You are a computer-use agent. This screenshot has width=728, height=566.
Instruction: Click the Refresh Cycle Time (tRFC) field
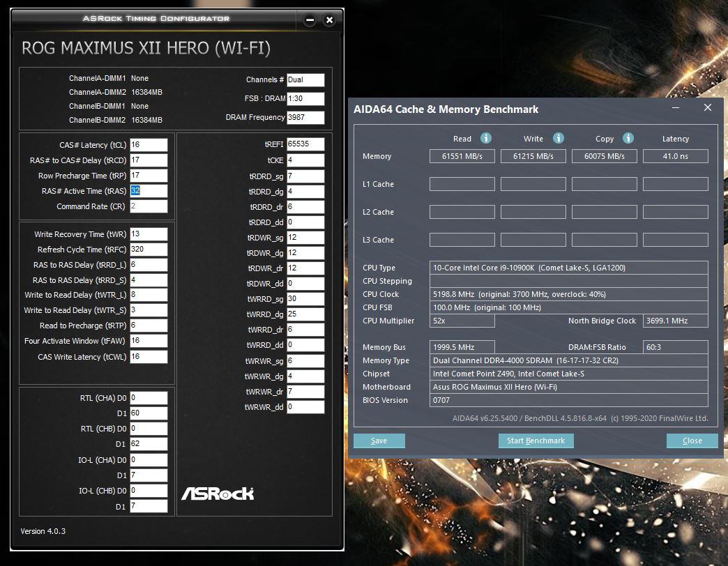(149, 249)
